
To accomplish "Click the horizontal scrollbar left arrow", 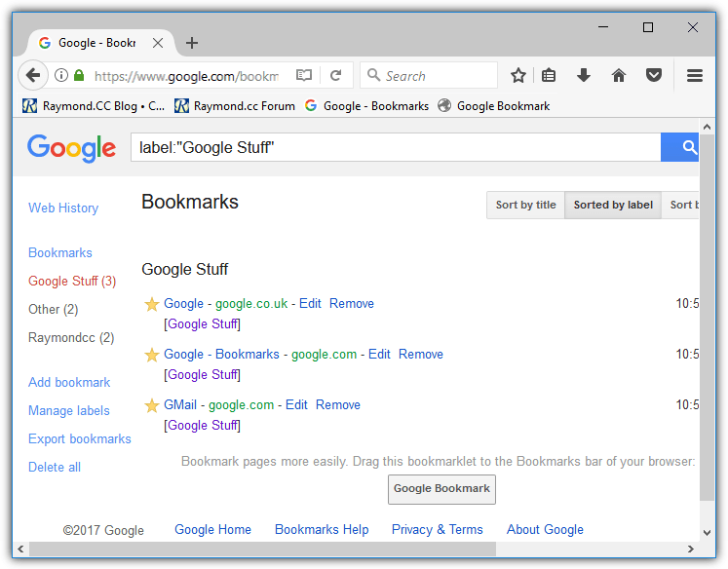I will [20, 550].
